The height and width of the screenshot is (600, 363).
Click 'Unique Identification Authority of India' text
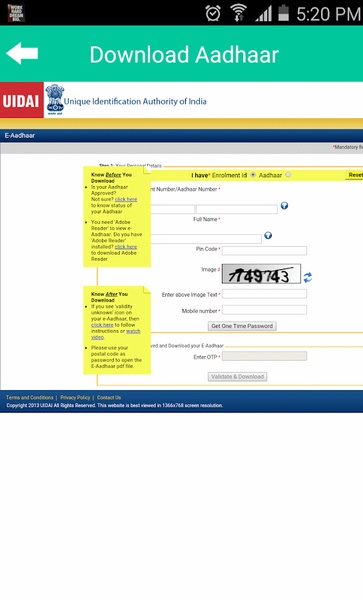(x=135, y=101)
